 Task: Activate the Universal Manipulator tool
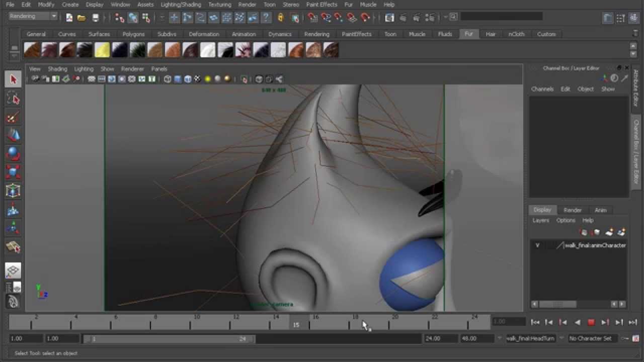click(13, 191)
